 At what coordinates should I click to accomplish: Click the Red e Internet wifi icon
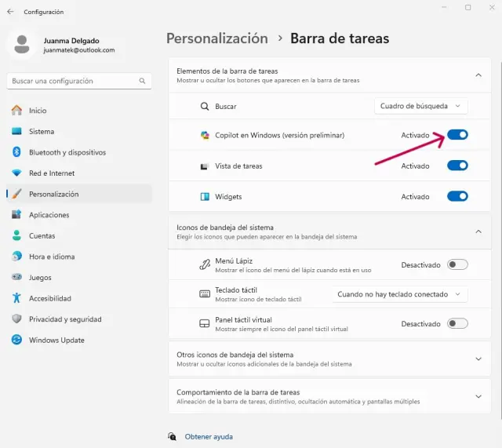pyautogui.click(x=16, y=173)
